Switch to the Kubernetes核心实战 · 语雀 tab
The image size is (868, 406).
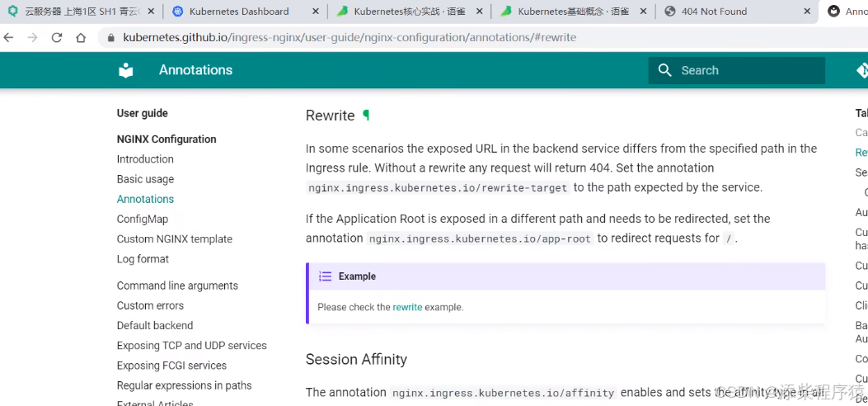tap(409, 11)
